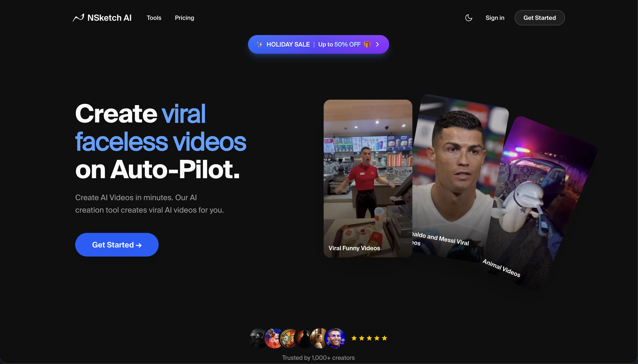Click the NSketch AI logo icon
638x364 pixels.
point(78,18)
